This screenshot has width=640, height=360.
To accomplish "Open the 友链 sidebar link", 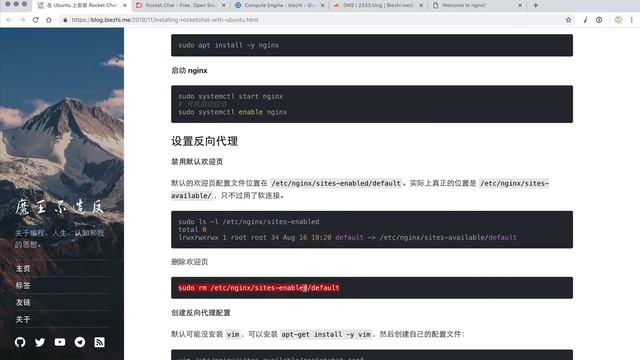I will pos(23,302).
